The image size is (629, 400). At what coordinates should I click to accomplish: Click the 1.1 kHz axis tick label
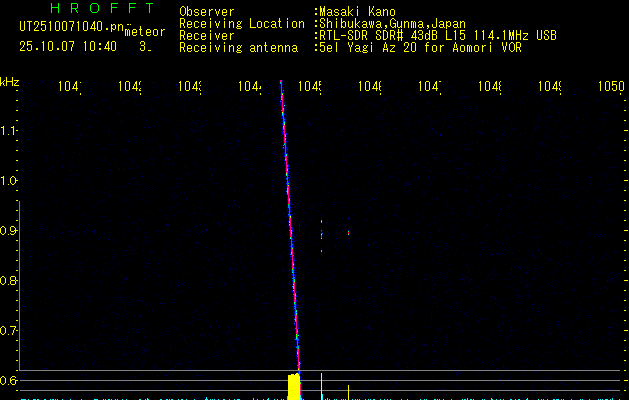[x=9, y=131]
